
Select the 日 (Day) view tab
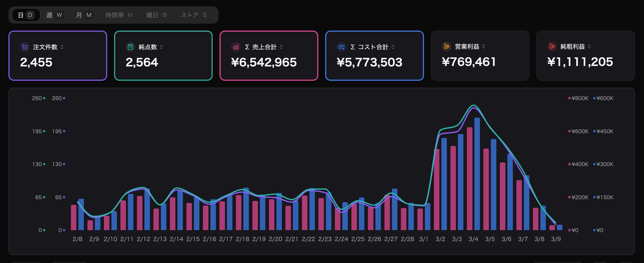26,15
